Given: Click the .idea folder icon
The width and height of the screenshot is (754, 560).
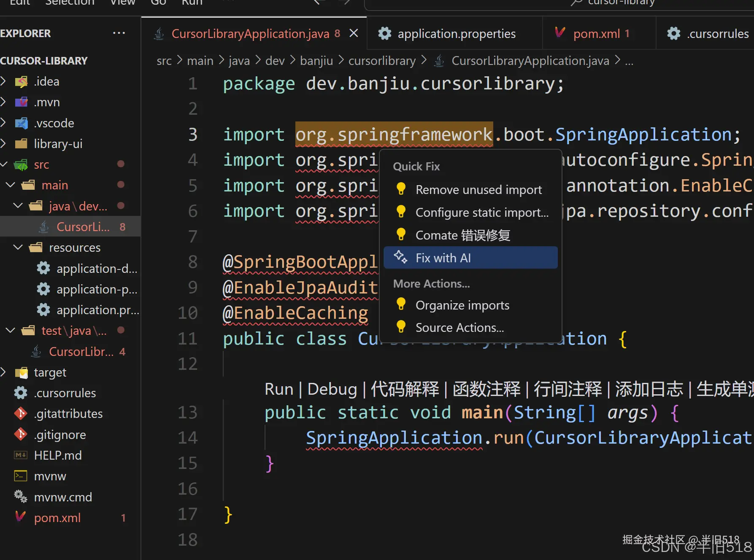Looking at the screenshot, I should (21, 81).
